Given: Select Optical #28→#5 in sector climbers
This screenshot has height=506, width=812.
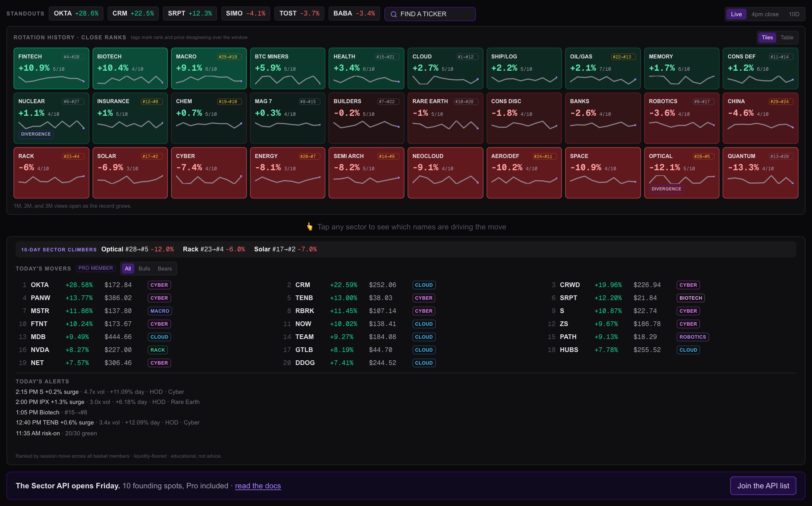Looking at the screenshot, I should click(x=137, y=249).
